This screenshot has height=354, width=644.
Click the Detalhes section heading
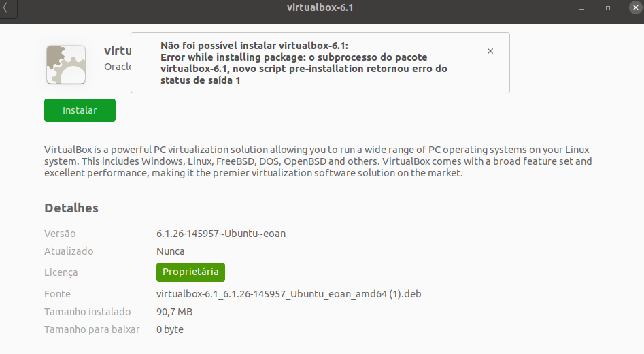tap(71, 208)
